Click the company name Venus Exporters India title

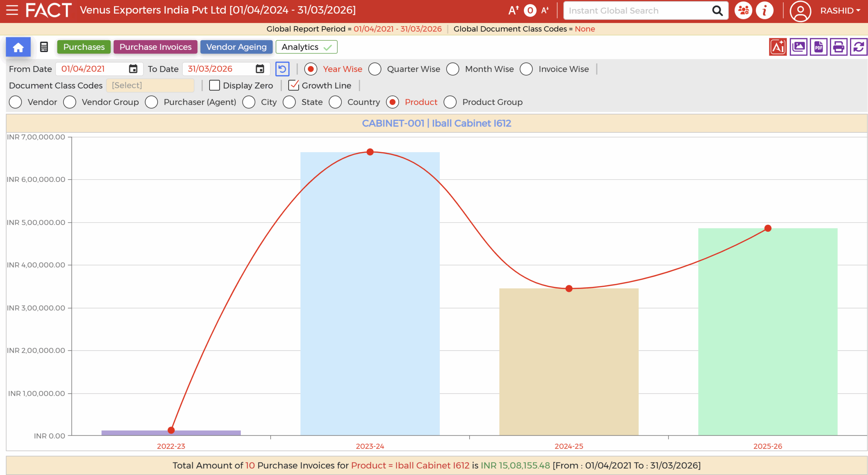point(218,10)
